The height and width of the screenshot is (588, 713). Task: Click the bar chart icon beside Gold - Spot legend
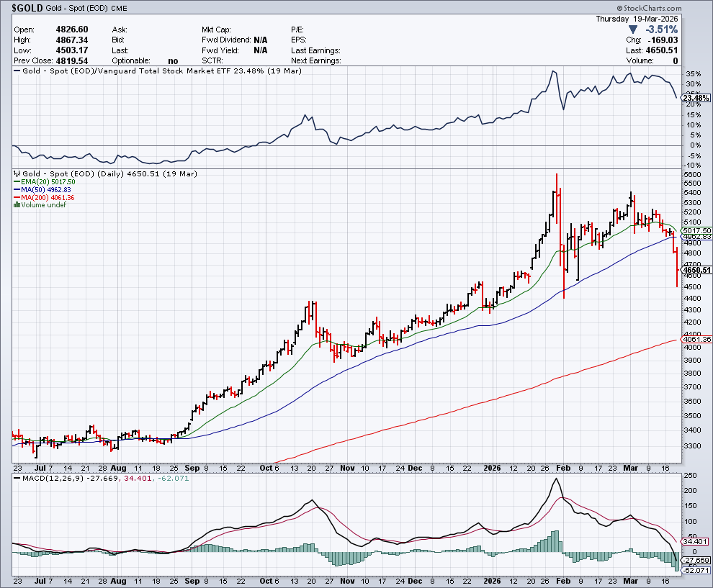(17, 174)
